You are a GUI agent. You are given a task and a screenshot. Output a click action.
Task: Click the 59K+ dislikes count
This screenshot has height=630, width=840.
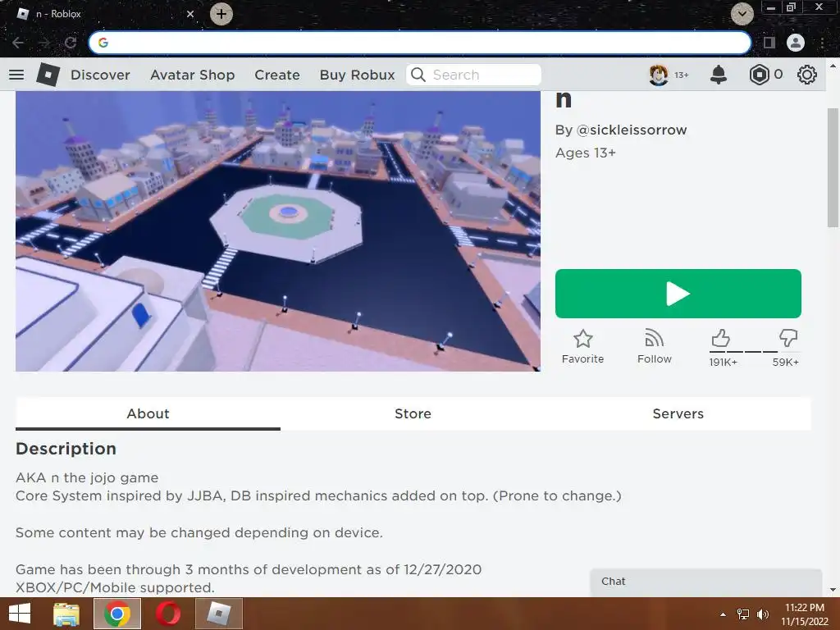[x=785, y=362]
